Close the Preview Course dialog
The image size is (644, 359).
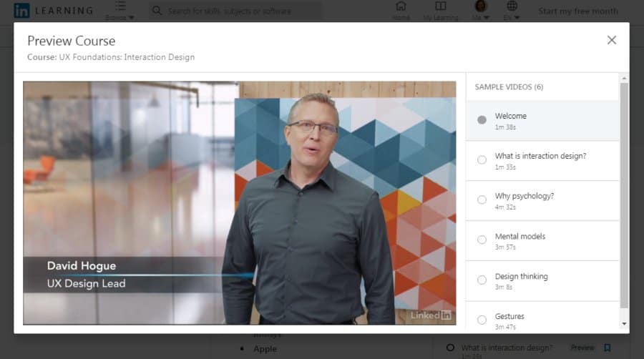(x=612, y=40)
